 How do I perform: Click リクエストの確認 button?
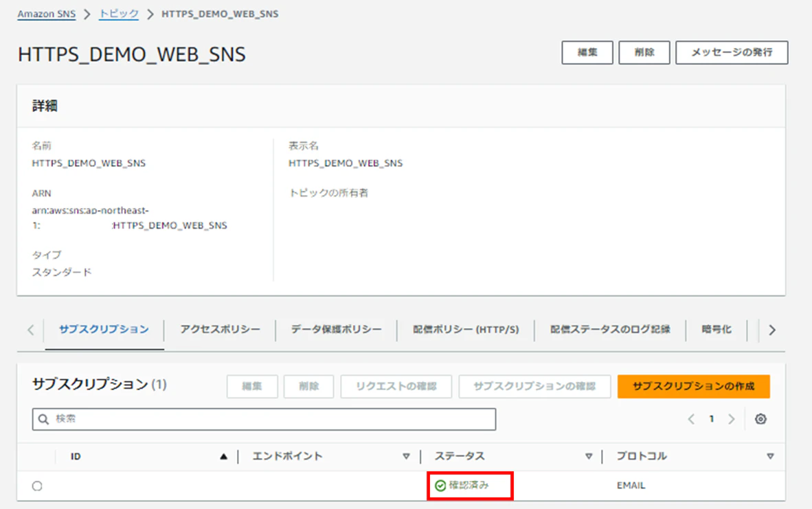(x=396, y=386)
